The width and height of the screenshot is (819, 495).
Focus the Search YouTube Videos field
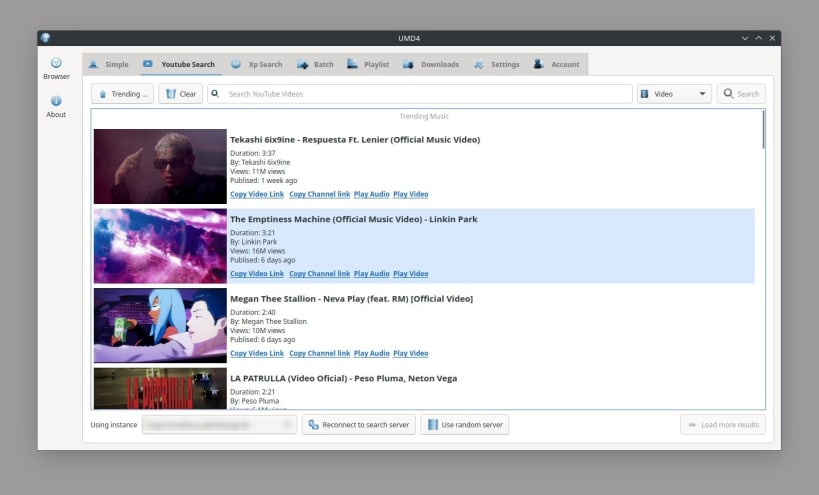click(x=420, y=94)
